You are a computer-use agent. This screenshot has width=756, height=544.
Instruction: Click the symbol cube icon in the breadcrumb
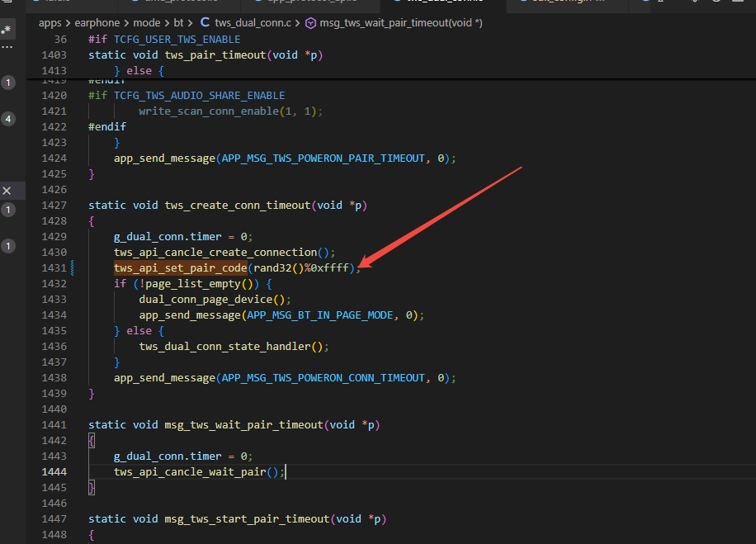(x=311, y=23)
